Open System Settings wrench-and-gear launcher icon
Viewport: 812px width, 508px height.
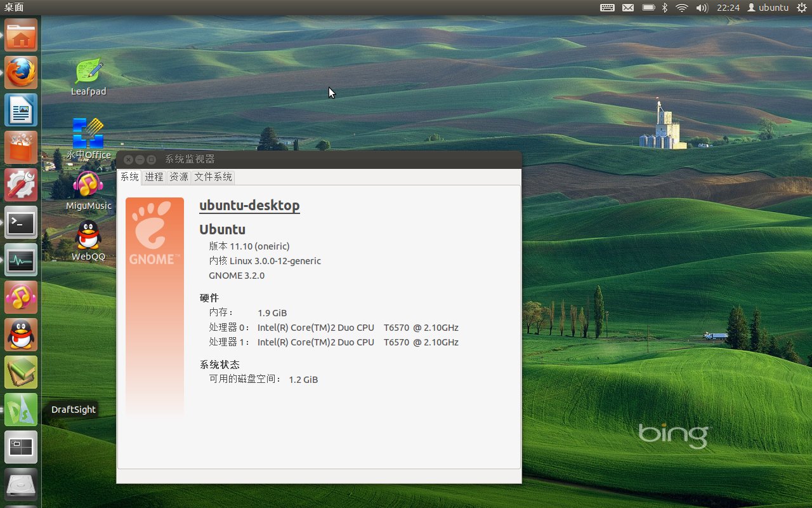21,185
